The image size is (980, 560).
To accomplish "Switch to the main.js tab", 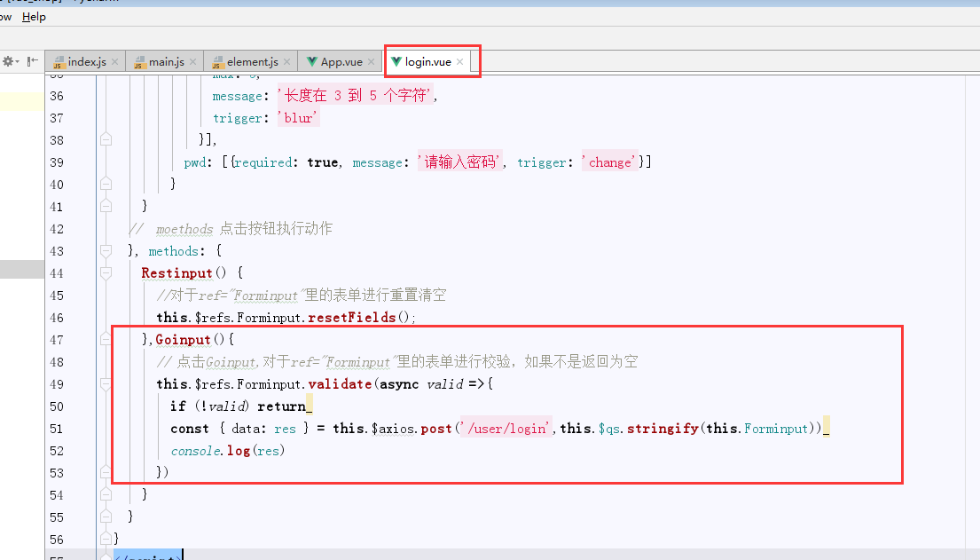I will (x=166, y=62).
